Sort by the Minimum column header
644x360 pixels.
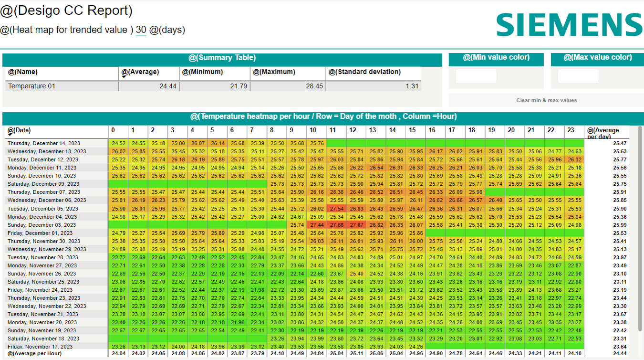click(203, 72)
